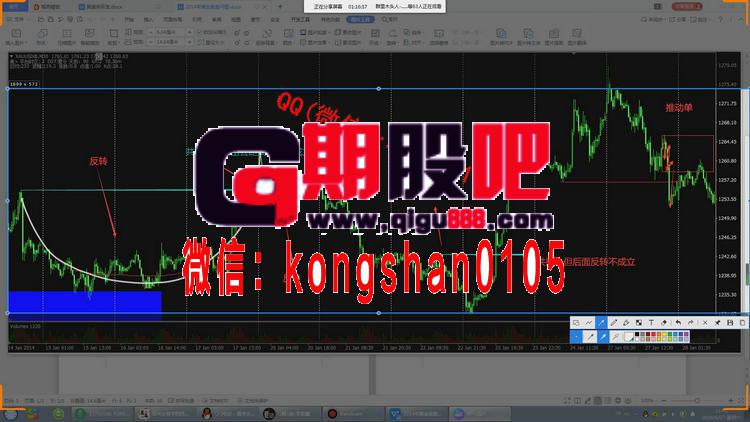Image resolution: width=750 pixels, height=422 pixels.
Task: Select the text T tool in screenshot toolbar
Action: (x=651, y=323)
